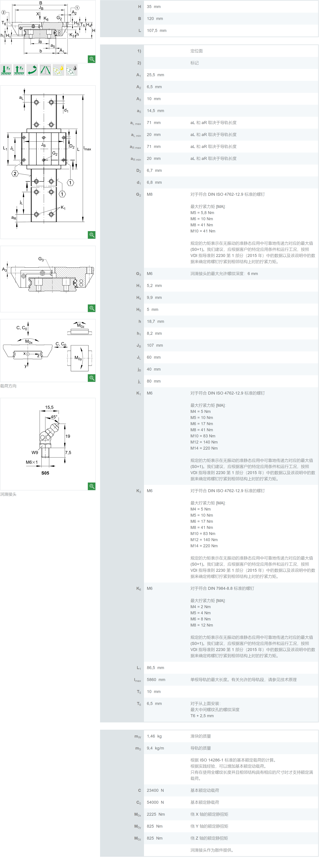
Task: Click the downward radial load Fr icon
Action: (x=6, y=70)
